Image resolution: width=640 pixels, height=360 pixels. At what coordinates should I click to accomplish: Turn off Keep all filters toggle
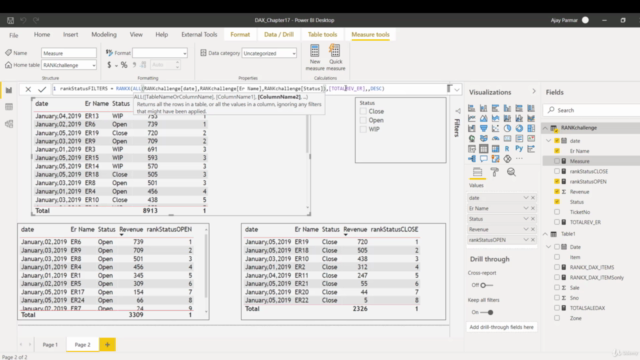pyautogui.click(x=487, y=312)
